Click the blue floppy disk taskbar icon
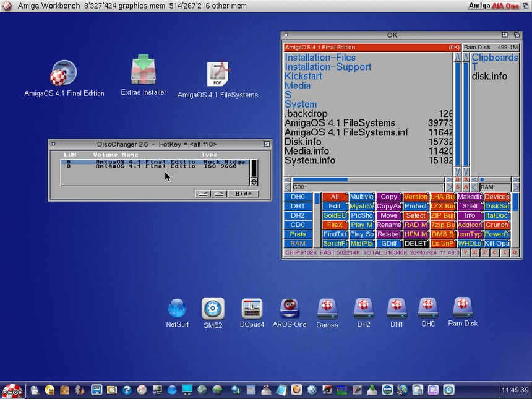 [x=97, y=390]
